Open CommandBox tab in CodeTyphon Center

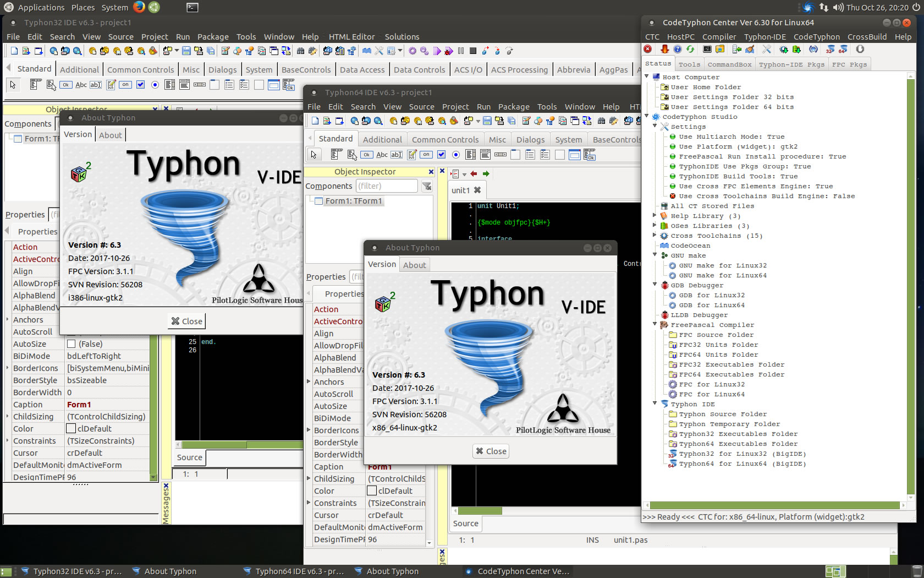(x=729, y=64)
